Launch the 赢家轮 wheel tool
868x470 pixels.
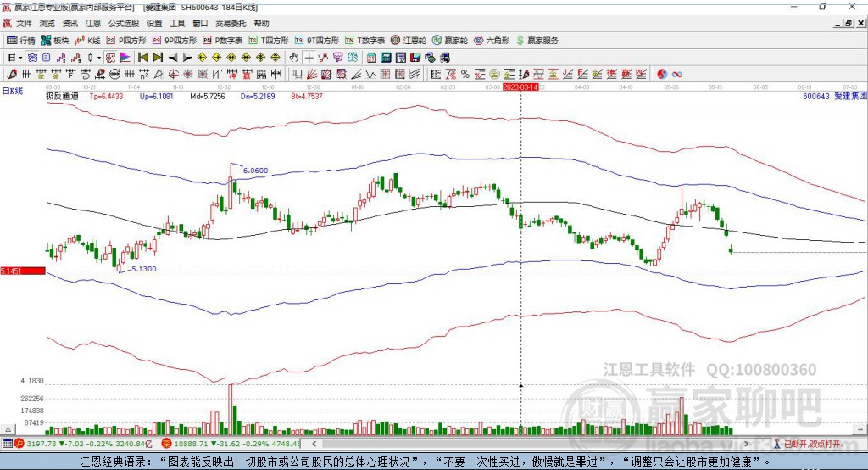point(450,41)
